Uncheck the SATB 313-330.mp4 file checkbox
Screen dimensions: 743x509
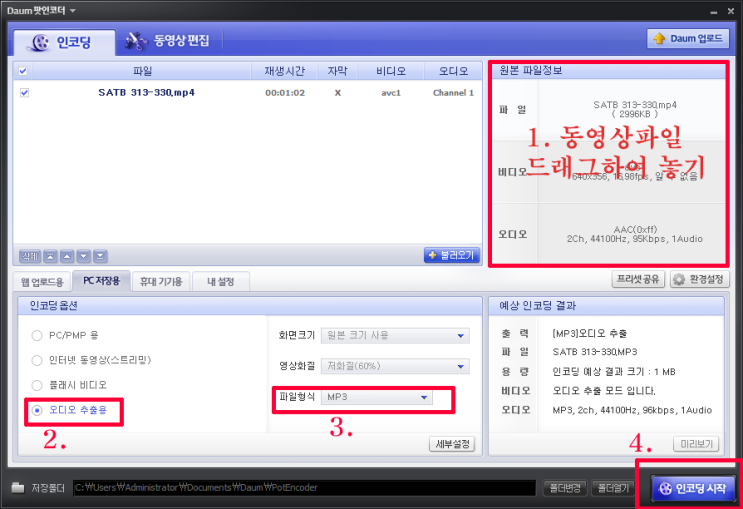point(24,92)
